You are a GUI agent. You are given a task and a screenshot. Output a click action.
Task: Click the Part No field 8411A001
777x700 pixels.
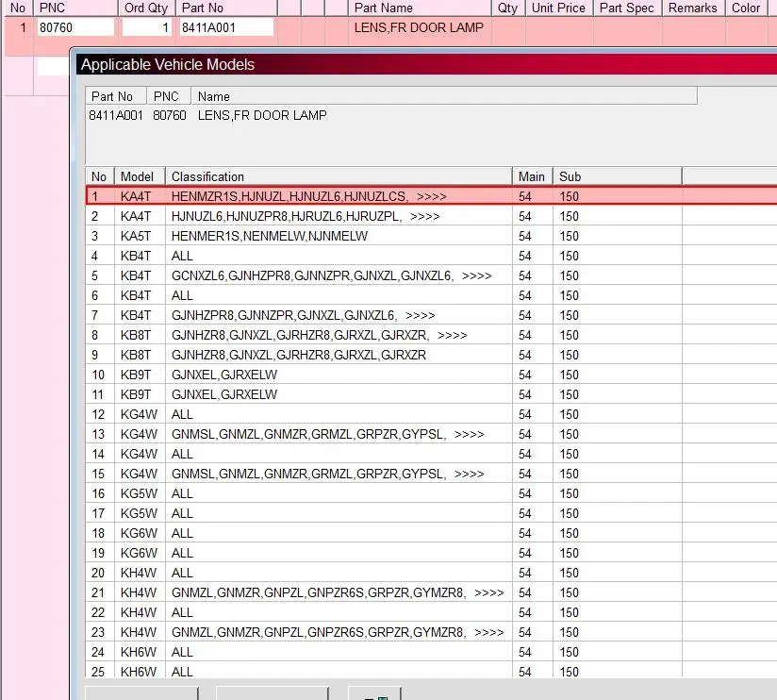point(226,27)
